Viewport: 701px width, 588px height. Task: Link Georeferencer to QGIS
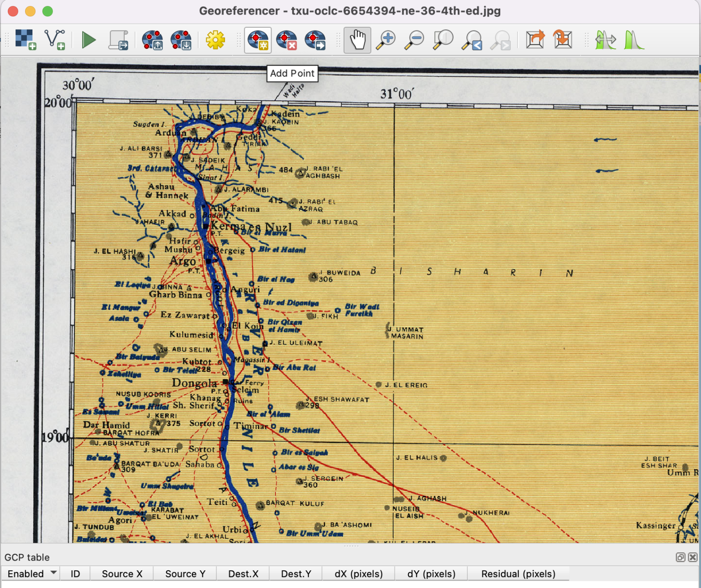(535, 40)
